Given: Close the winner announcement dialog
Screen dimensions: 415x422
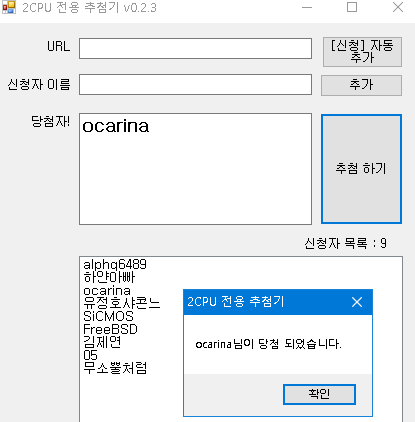Looking at the screenshot, I should (x=357, y=302).
